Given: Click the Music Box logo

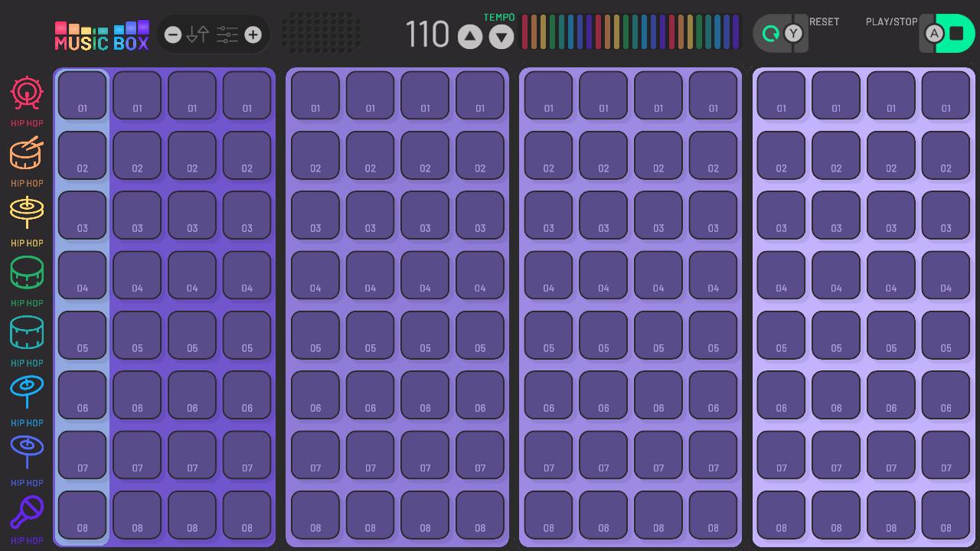Looking at the screenshot, I should (x=102, y=34).
